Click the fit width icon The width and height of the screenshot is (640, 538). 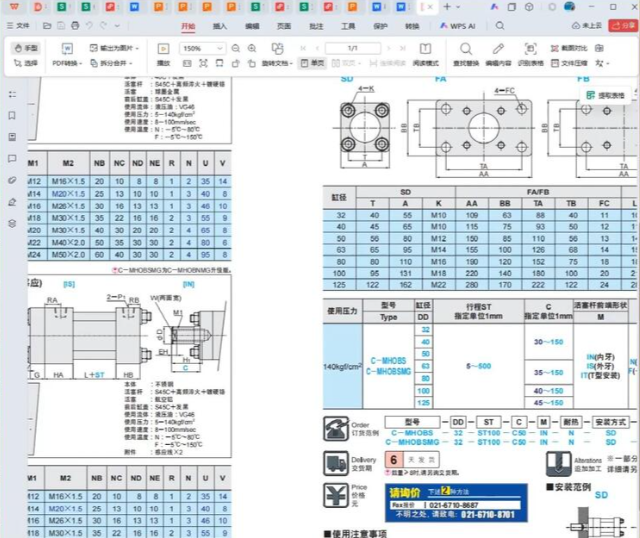(x=220, y=63)
